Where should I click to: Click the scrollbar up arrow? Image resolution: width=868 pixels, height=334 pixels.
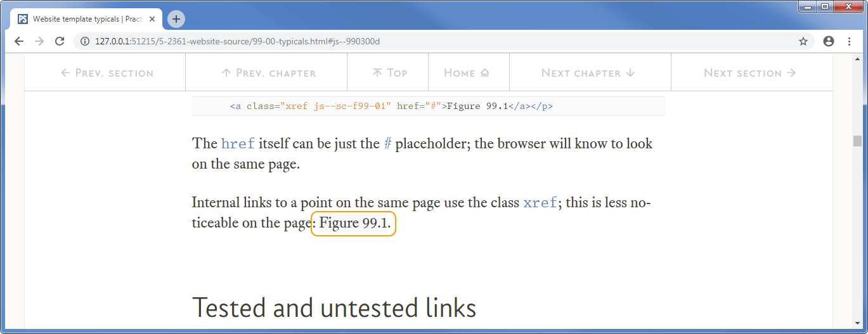click(x=857, y=58)
